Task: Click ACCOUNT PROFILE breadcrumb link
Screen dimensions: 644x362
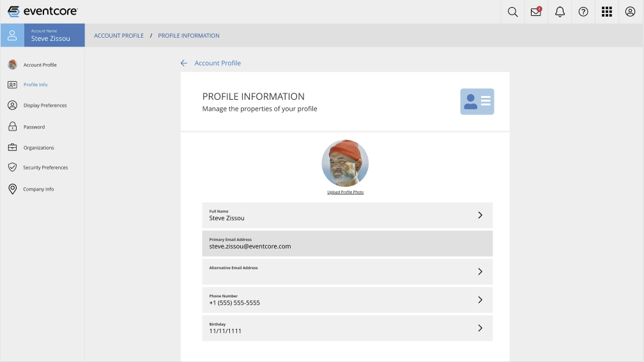Action: click(119, 36)
